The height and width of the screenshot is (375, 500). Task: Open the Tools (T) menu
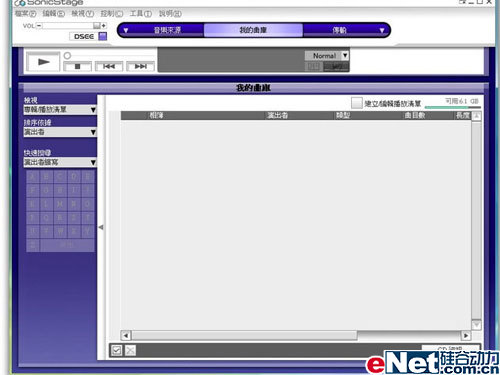(x=140, y=14)
